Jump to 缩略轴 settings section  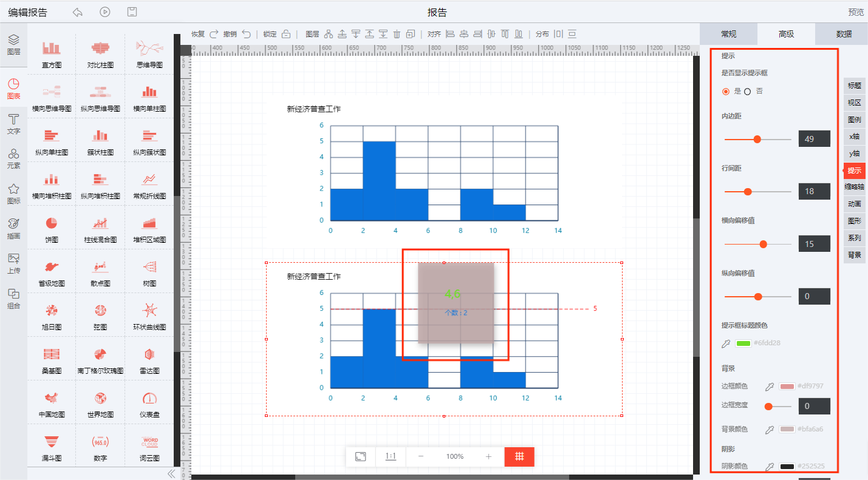coord(855,187)
